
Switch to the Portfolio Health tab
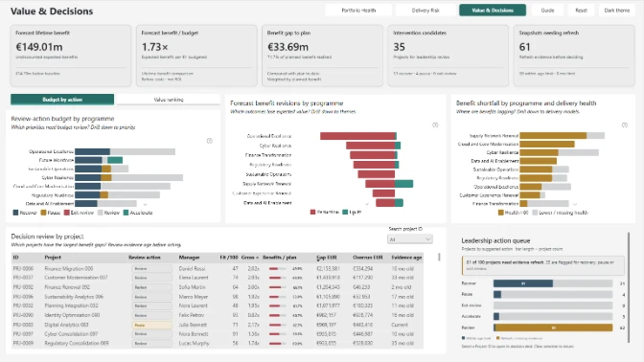pos(358,11)
